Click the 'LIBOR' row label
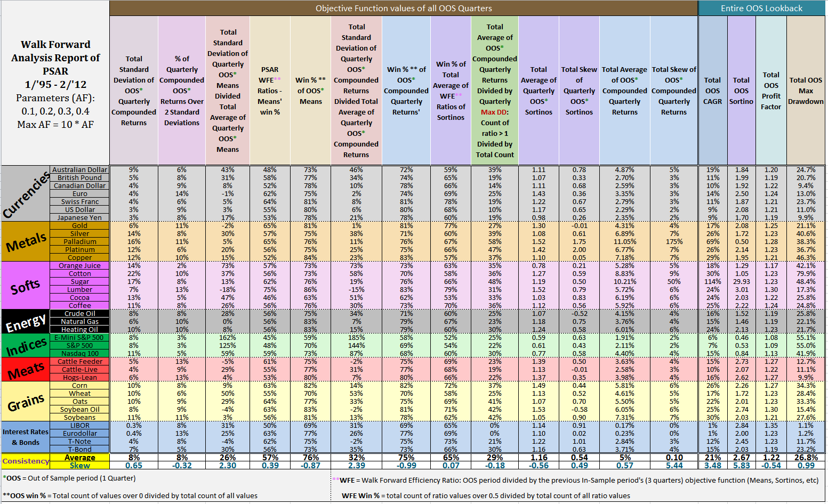Screen dimensions: 828x504 coord(79,425)
